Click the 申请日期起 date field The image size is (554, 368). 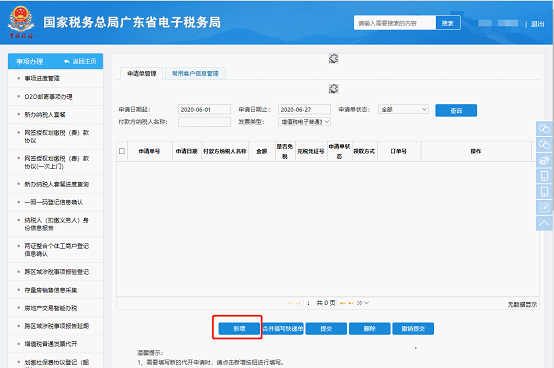[204, 109]
